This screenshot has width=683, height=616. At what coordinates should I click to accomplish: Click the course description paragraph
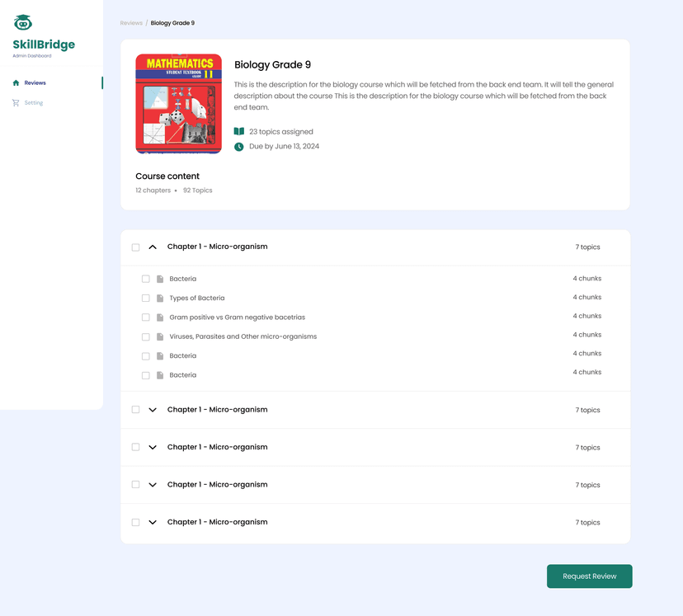[x=423, y=96]
